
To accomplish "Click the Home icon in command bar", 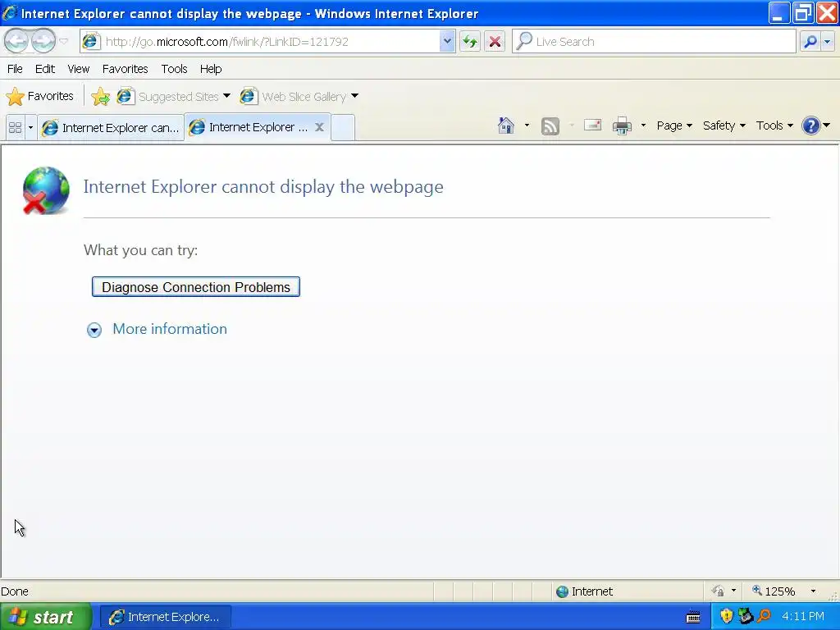I will click(x=505, y=126).
